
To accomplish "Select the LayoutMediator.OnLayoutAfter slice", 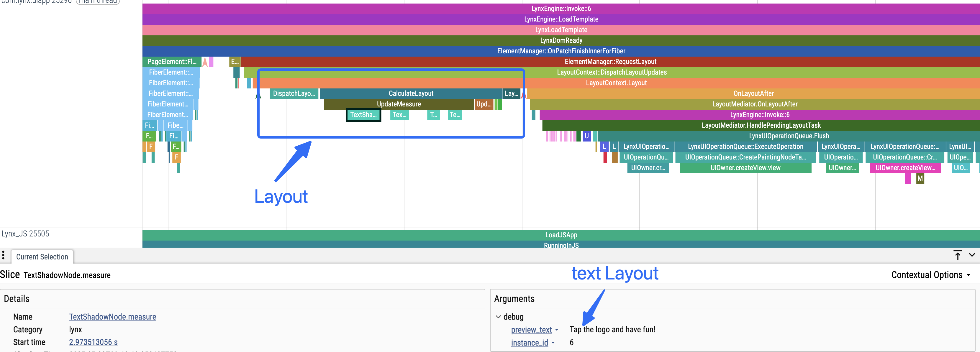I will pyautogui.click(x=755, y=104).
